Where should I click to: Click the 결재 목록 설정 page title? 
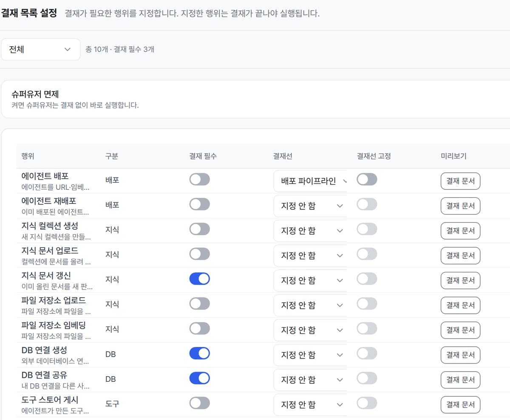tap(28, 13)
